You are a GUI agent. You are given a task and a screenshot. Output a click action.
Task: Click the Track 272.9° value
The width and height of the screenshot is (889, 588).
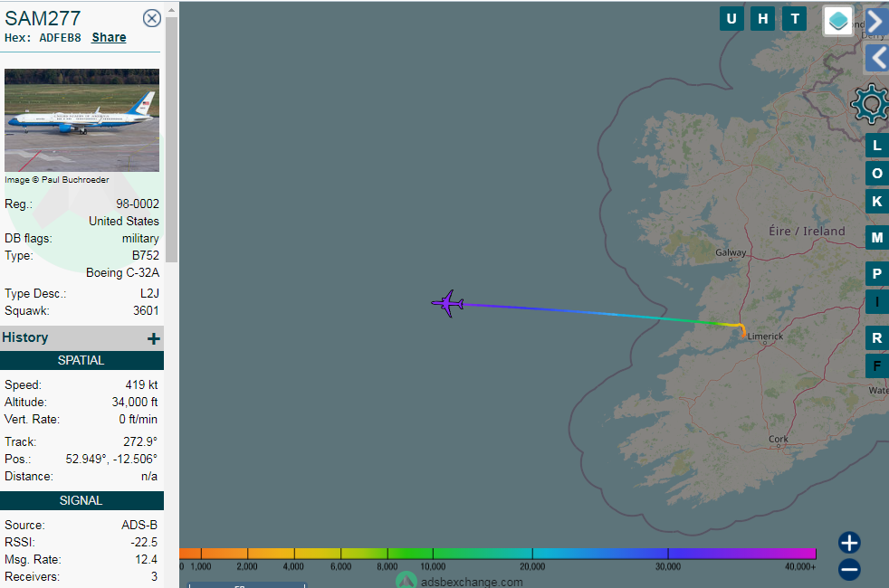140,441
